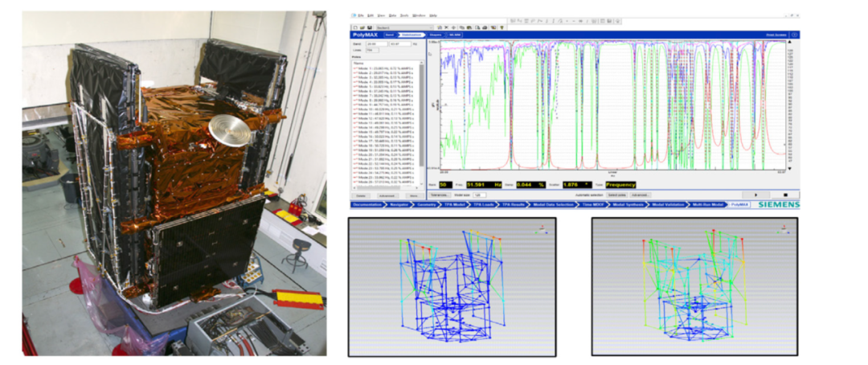This screenshot has height=365, width=868.
Task: Open the Data menu
Action: pos(392,15)
